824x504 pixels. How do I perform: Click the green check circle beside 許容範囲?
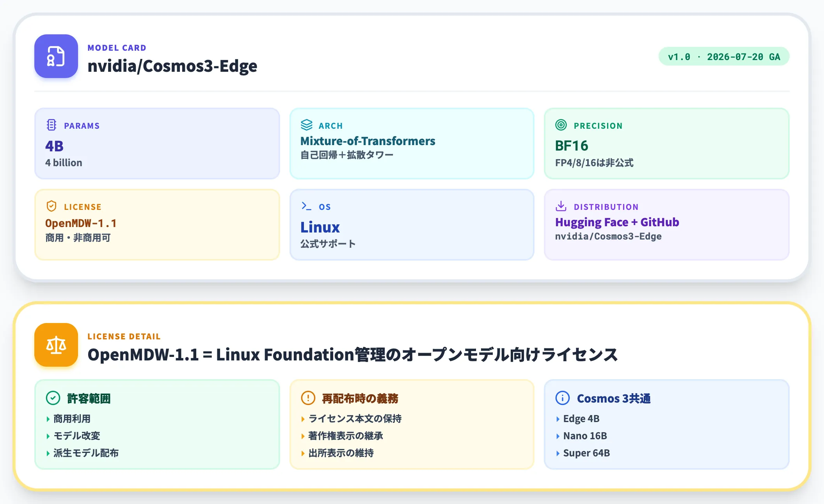(x=53, y=398)
